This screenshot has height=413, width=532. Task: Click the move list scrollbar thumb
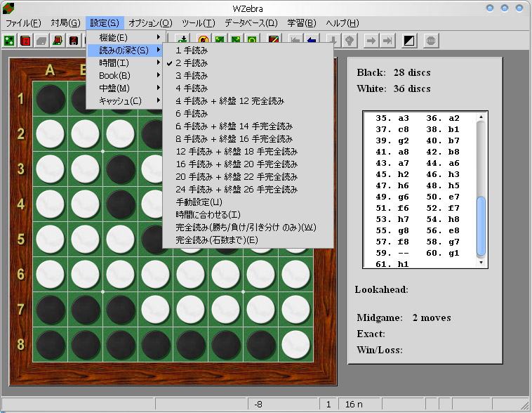(481, 226)
